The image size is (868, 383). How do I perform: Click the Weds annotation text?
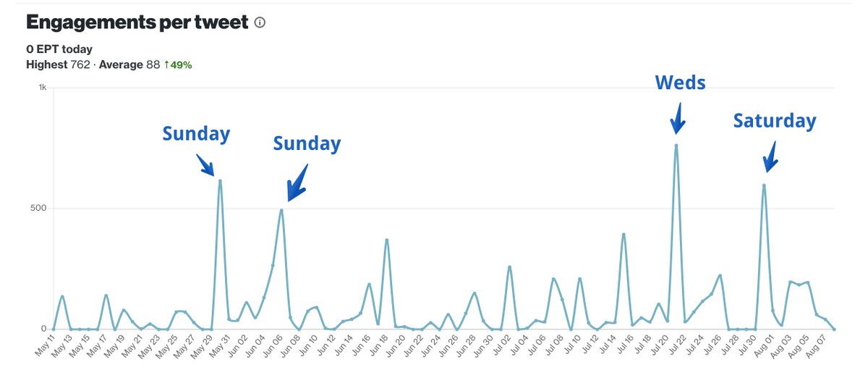point(680,83)
